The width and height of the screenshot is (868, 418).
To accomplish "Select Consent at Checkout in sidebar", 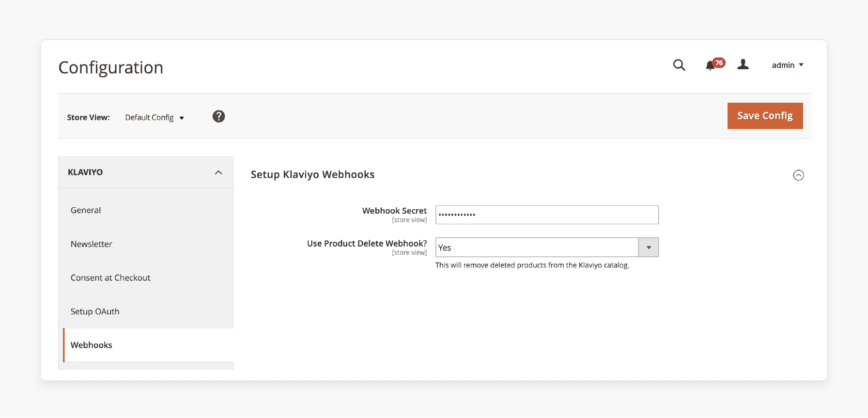I will (110, 278).
